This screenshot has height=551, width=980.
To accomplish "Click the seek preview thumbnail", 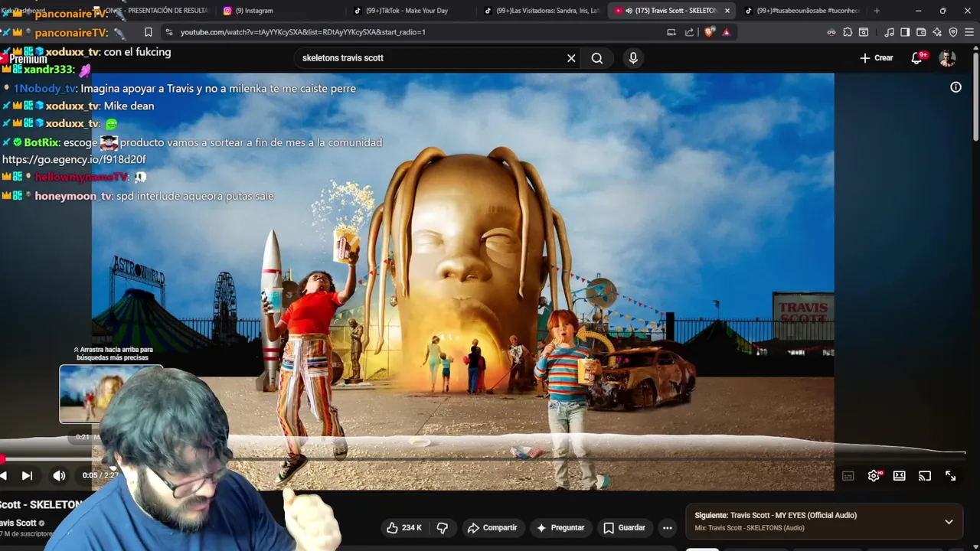I will click(111, 394).
